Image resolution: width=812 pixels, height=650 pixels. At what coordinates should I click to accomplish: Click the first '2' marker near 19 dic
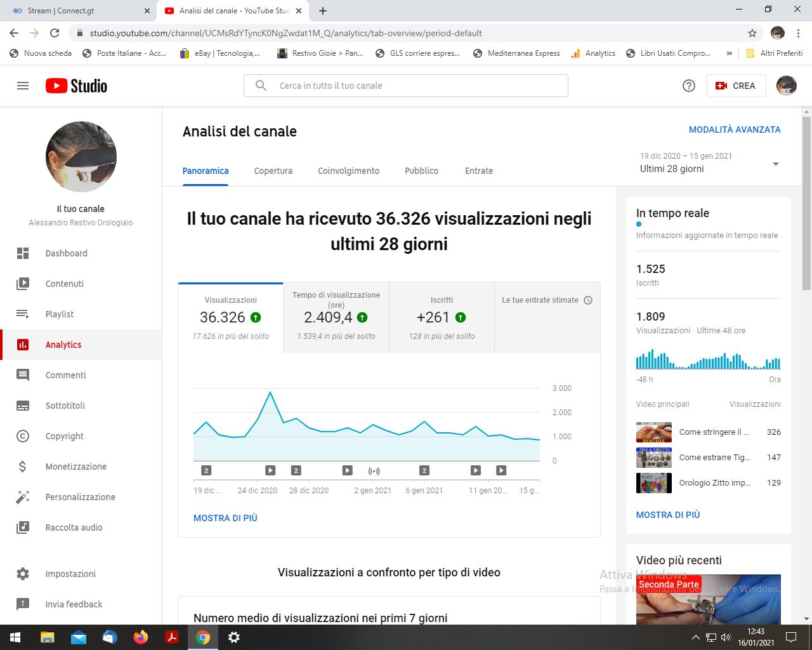206,470
